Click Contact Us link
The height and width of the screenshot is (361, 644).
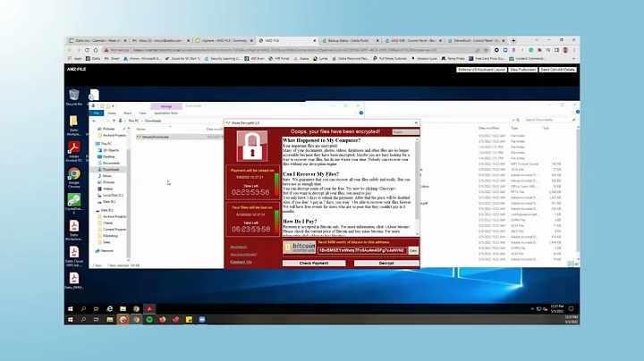click(x=241, y=262)
